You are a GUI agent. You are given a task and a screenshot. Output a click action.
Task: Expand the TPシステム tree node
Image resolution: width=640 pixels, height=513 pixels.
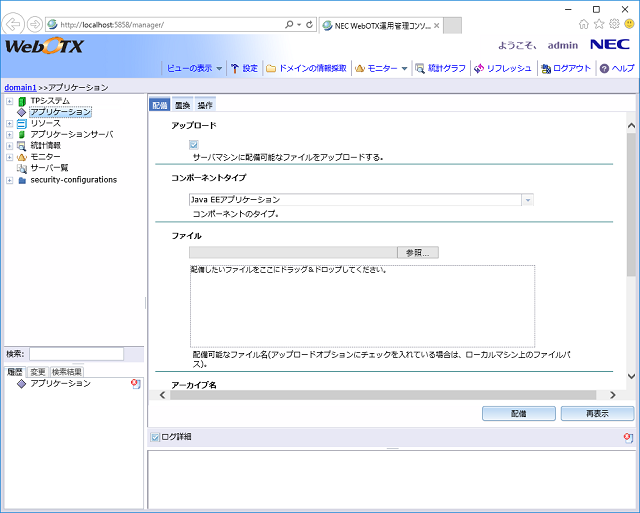9,101
